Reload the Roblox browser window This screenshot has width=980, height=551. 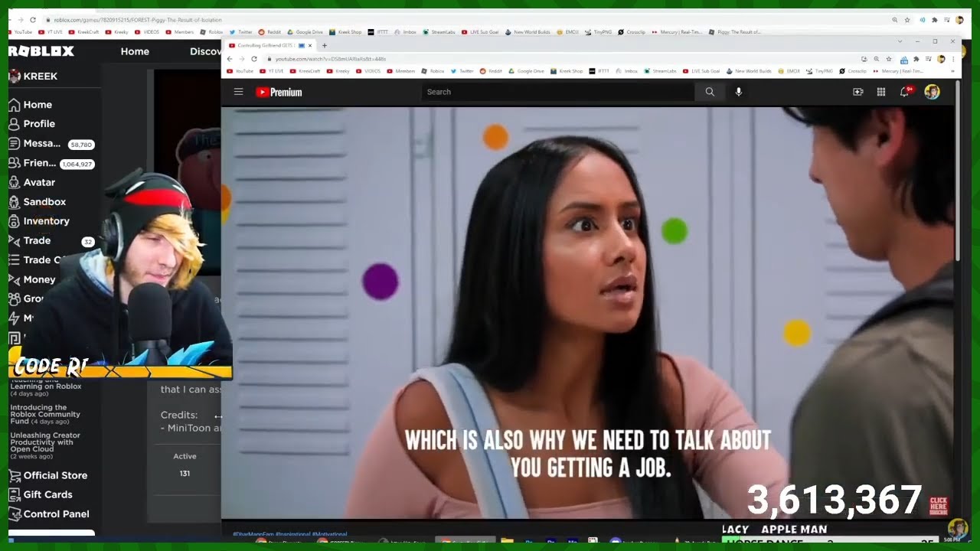(x=32, y=20)
